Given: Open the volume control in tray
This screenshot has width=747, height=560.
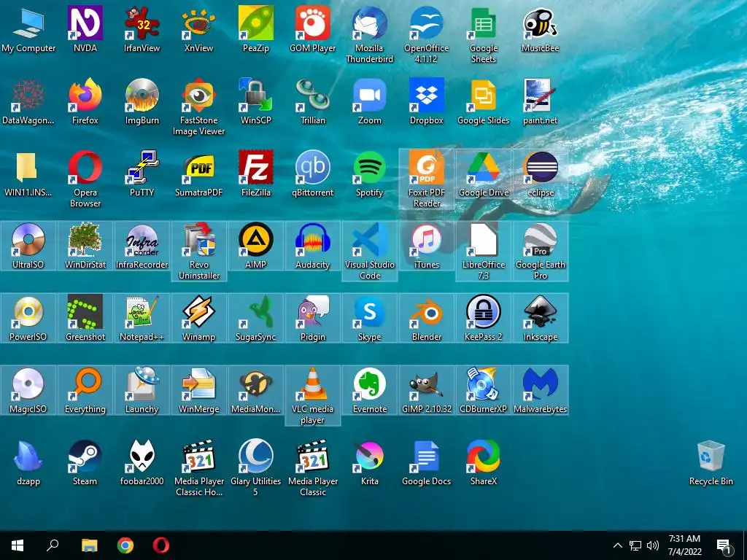Looking at the screenshot, I should point(653,545).
